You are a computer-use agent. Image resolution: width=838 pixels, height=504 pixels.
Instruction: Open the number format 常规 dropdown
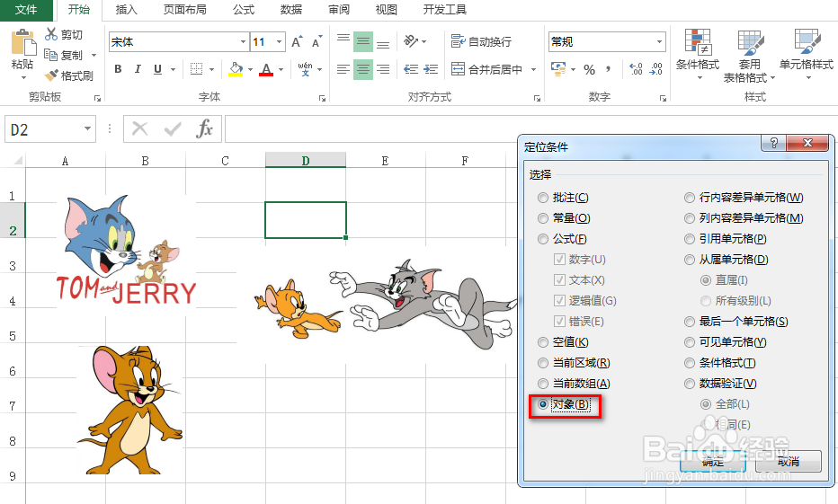tap(659, 41)
